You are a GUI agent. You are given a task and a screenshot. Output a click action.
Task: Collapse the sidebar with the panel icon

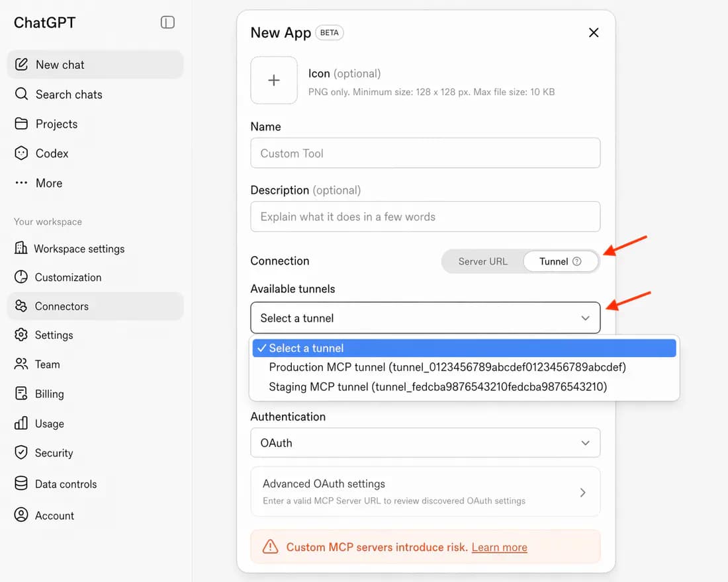click(167, 22)
